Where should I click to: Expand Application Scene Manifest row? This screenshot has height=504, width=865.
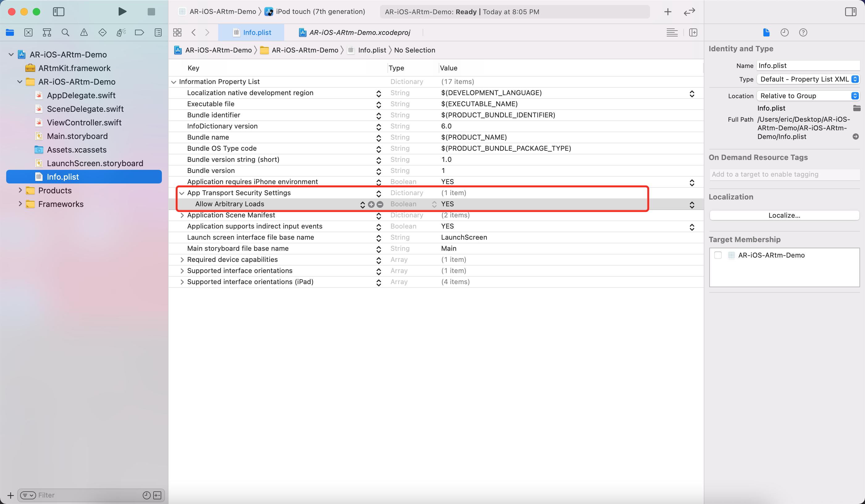pyautogui.click(x=182, y=215)
